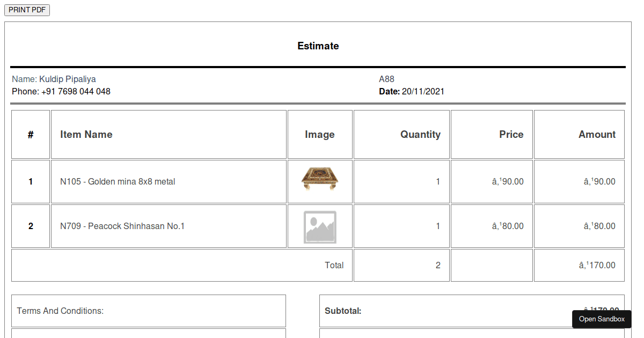Screen dimensions: 644x338
Task: Click the Amount column header
Action: (x=597, y=134)
